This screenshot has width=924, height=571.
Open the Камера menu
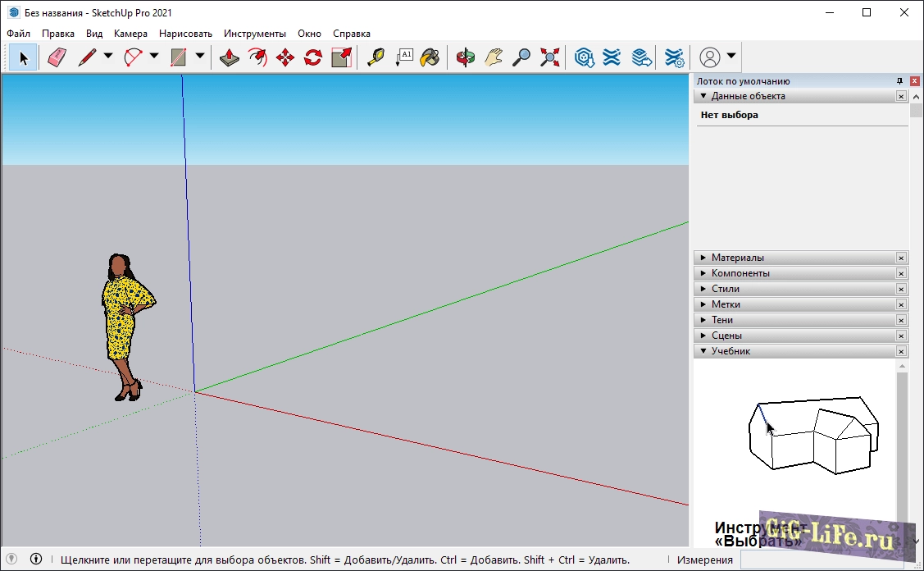(x=130, y=34)
